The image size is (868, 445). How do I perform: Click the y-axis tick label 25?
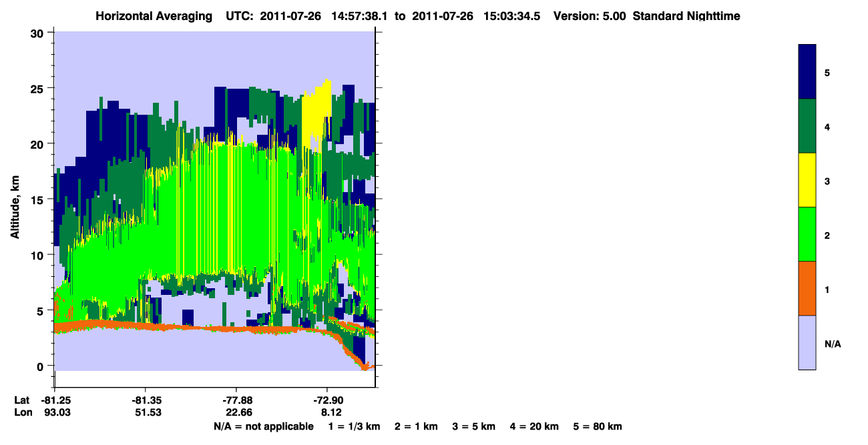37,88
